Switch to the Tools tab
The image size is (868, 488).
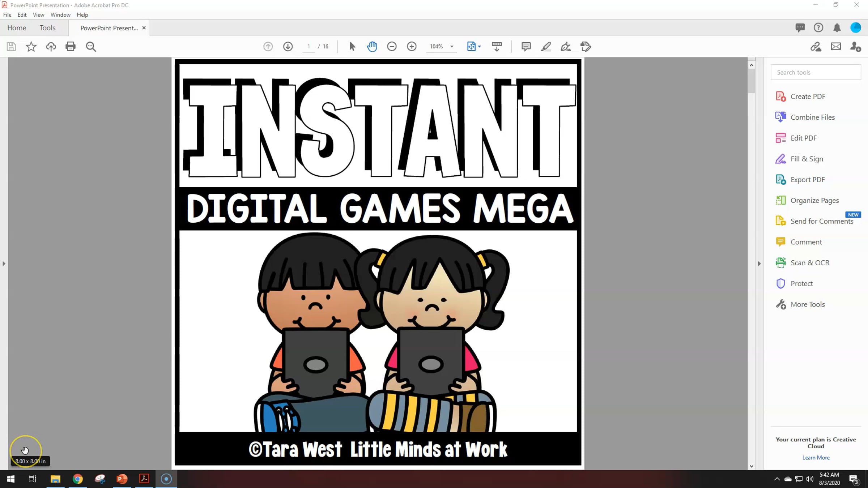47,28
